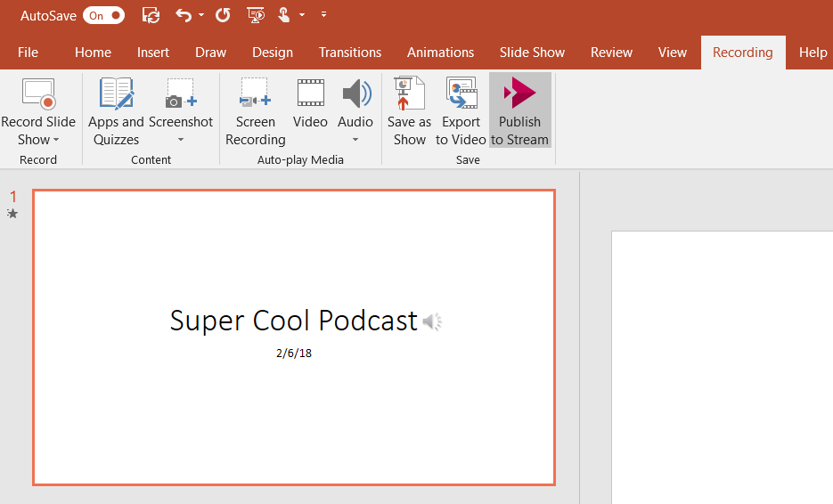Start presentation from beginning icon
Viewport: 833px width, 504px height.
click(256, 15)
